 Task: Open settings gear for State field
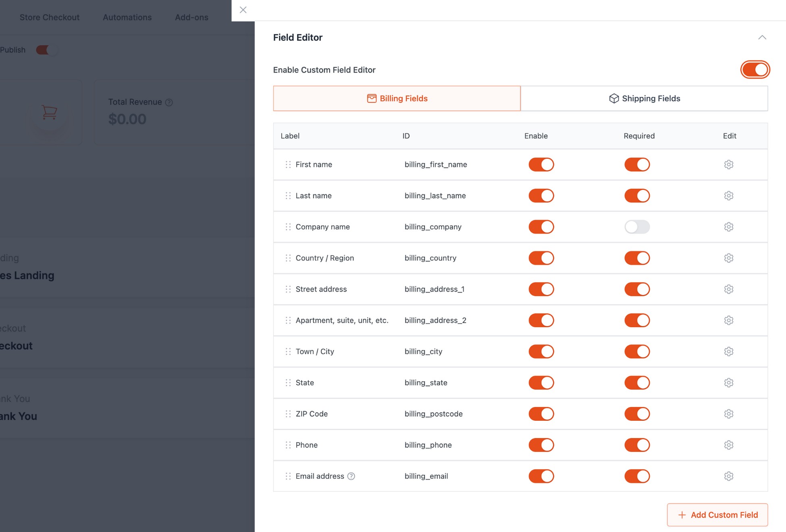[x=728, y=382]
